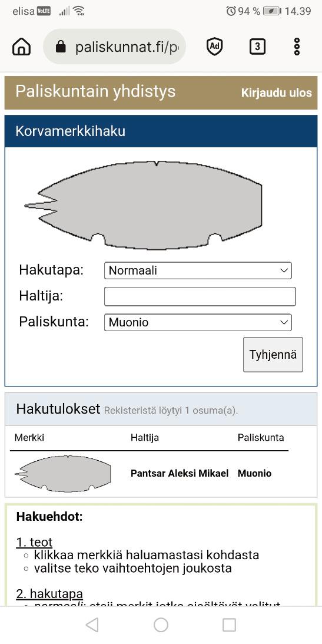Expand the Paliskunta dropdown showing Muonio
This screenshot has height=644, width=322.
coord(198,322)
